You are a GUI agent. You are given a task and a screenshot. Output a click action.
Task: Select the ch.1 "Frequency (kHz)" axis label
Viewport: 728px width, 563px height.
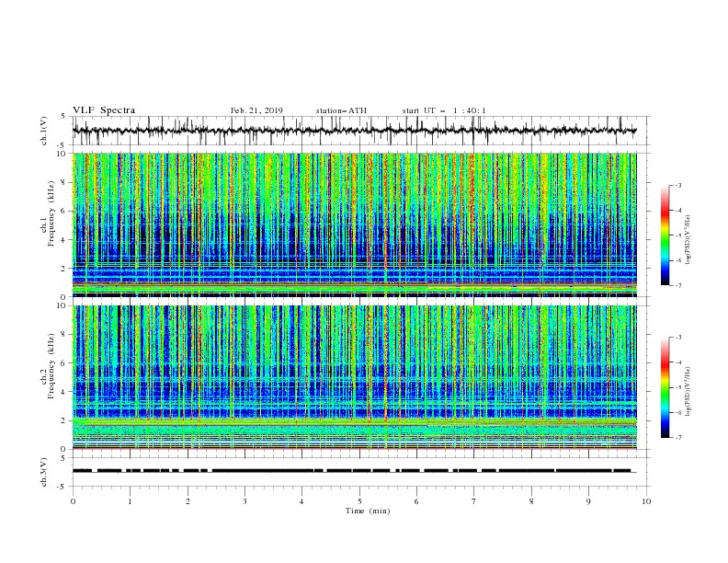(x=51, y=213)
